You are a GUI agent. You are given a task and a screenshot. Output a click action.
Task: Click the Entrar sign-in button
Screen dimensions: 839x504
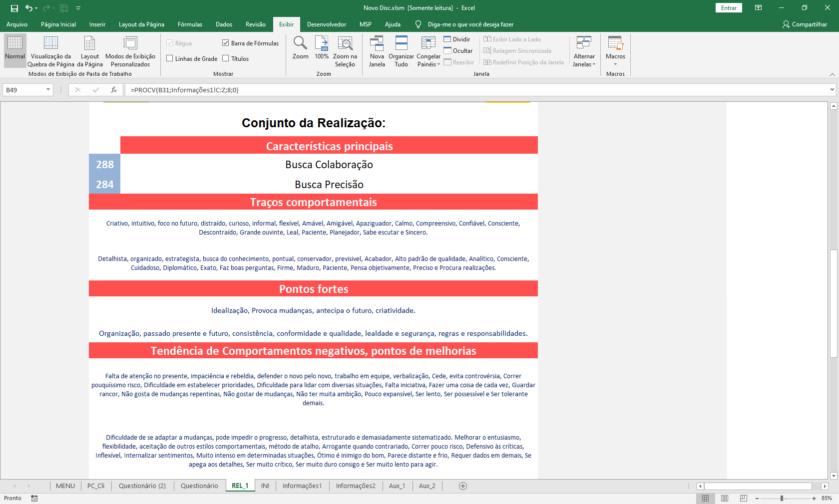pos(729,8)
